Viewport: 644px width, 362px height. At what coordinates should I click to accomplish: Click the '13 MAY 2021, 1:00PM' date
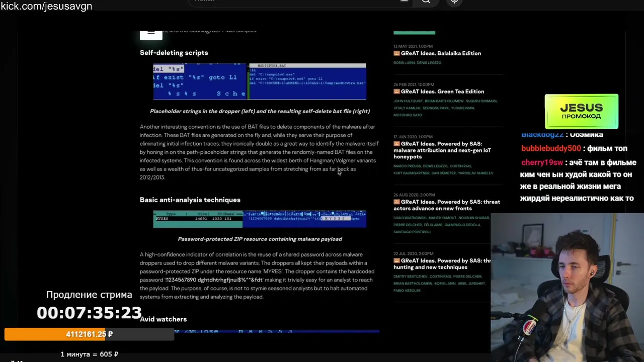click(413, 46)
